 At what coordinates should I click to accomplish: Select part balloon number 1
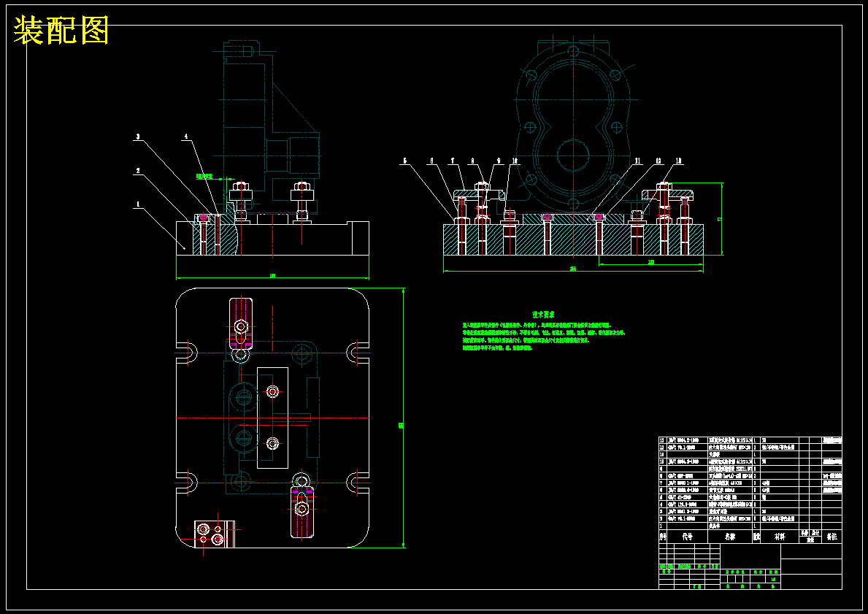pyautogui.click(x=138, y=205)
